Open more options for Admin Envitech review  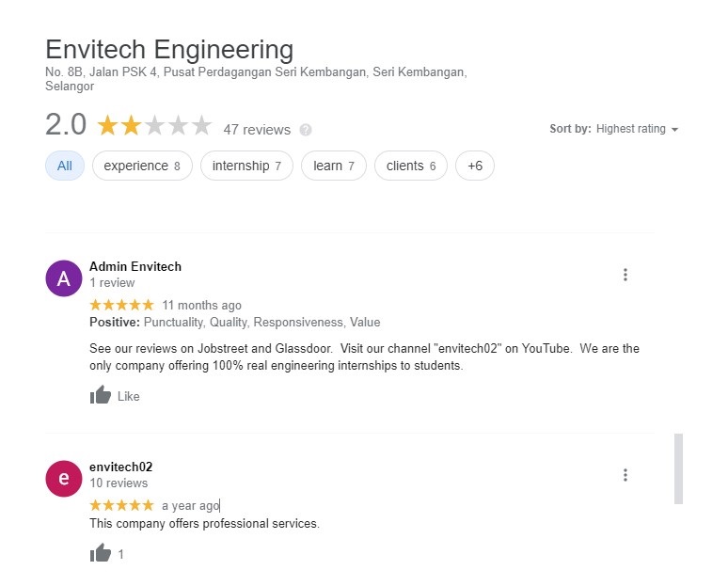[625, 275]
